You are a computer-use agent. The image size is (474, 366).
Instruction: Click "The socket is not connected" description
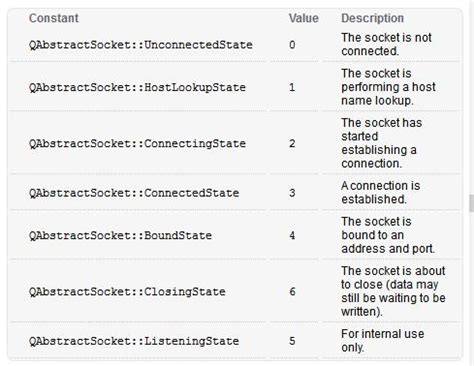click(386, 44)
